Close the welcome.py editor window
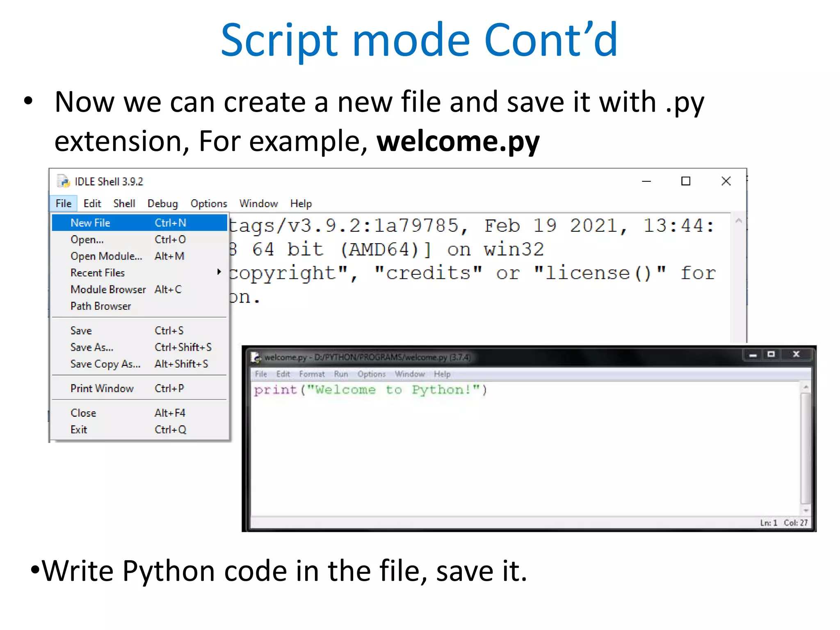This screenshot has height=630, width=840. coord(796,354)
